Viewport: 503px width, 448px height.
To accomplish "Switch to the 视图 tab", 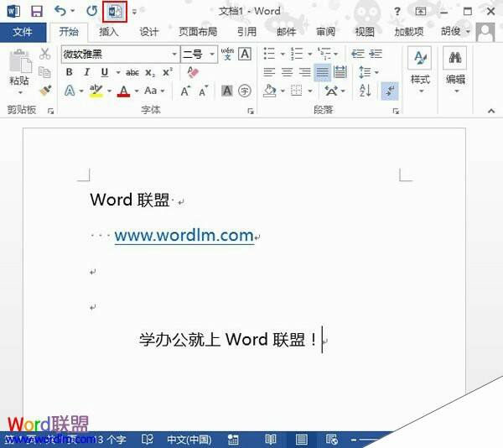I will tap(365, 32).
